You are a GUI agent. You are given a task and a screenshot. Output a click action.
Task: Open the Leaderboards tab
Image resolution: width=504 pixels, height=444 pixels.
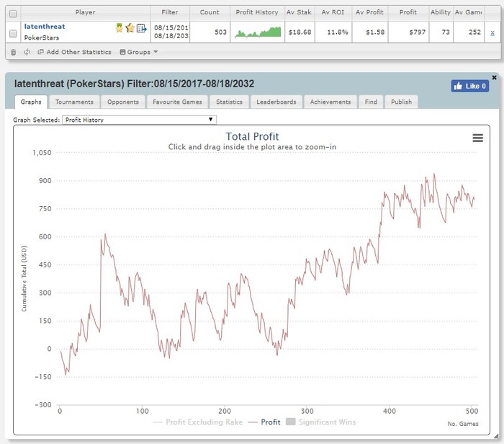click(276, 102)
